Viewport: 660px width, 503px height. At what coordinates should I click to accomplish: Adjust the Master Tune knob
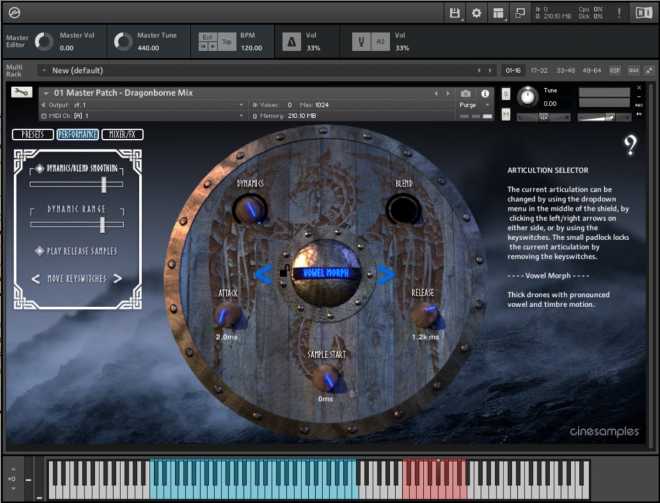pos(123,42)
